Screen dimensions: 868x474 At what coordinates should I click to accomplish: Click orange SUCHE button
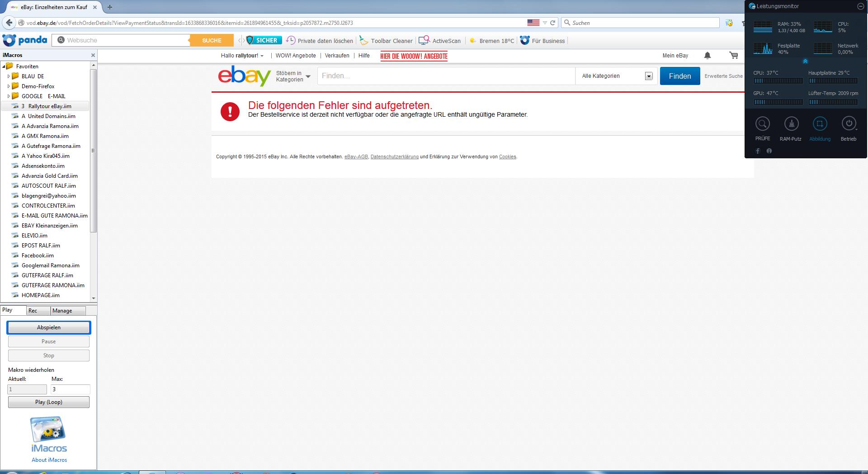coord(212,40)
